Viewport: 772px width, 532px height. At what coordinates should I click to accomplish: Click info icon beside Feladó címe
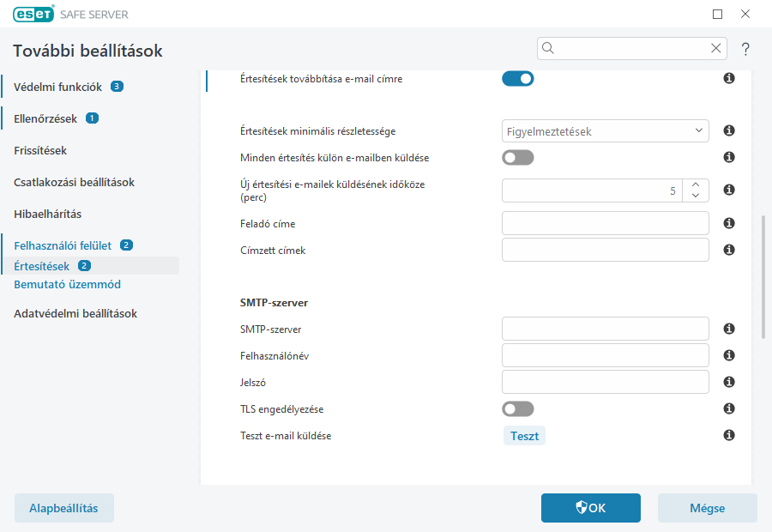click(729, 223)
